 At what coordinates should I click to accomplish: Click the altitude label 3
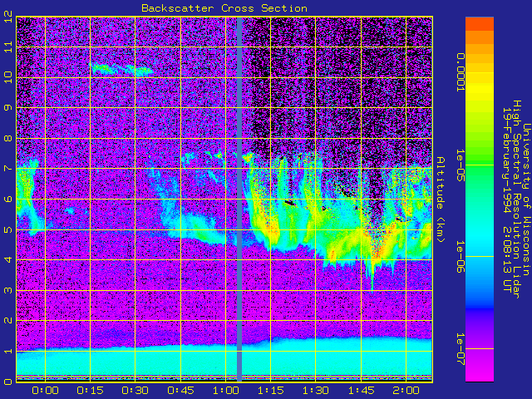tap(8, 290)
